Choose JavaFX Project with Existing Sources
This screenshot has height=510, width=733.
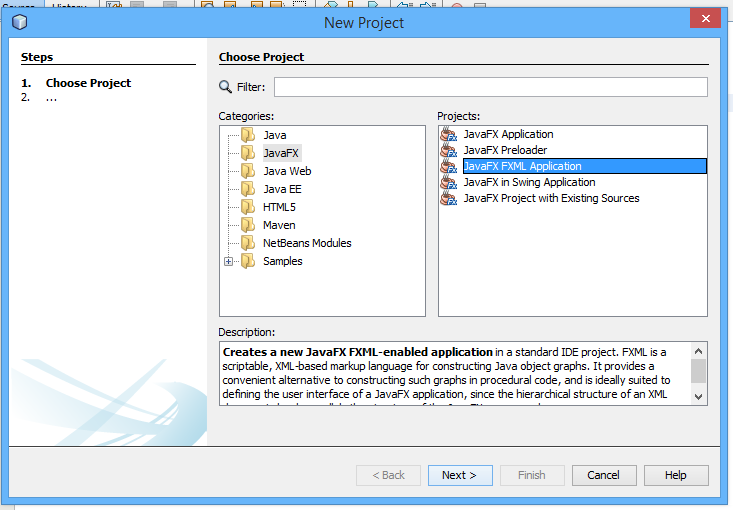pyautogui.click(x=551, y=198)
